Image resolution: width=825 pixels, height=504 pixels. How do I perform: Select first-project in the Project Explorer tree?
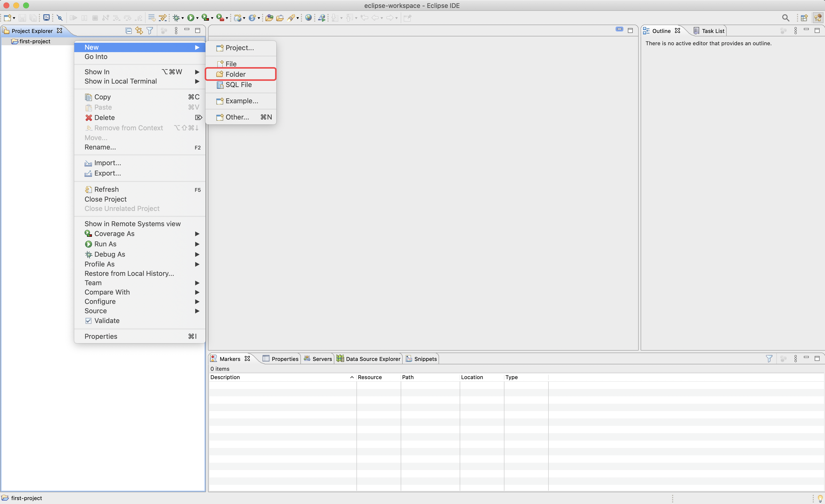35,41
